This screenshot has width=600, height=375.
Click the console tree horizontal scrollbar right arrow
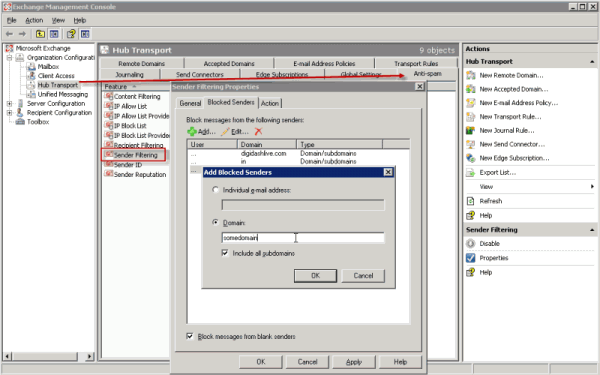(90, 356)
